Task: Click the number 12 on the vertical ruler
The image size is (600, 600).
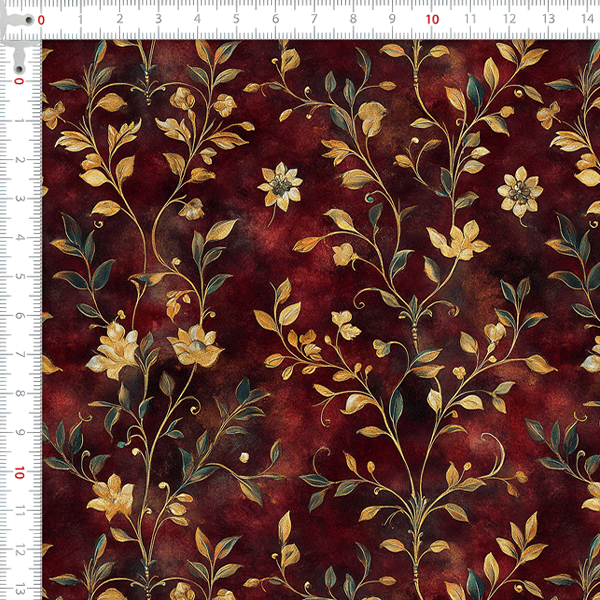Action: tap(20, 551)
